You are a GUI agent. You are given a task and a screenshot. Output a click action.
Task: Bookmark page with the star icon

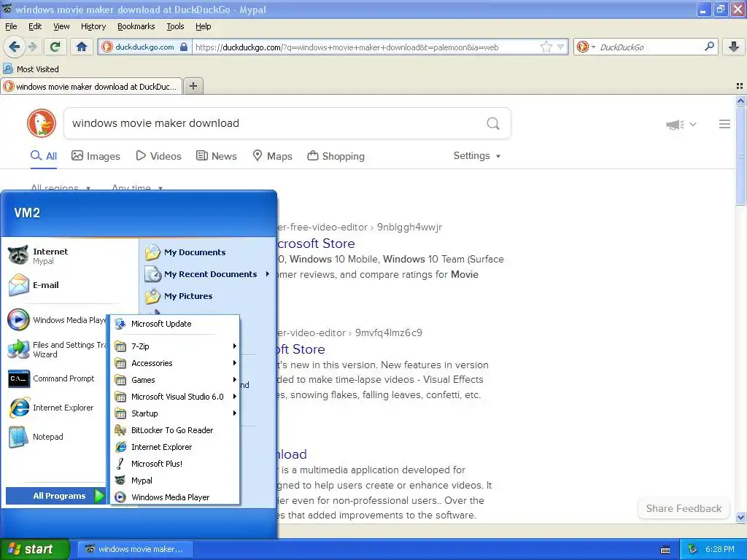546,47
